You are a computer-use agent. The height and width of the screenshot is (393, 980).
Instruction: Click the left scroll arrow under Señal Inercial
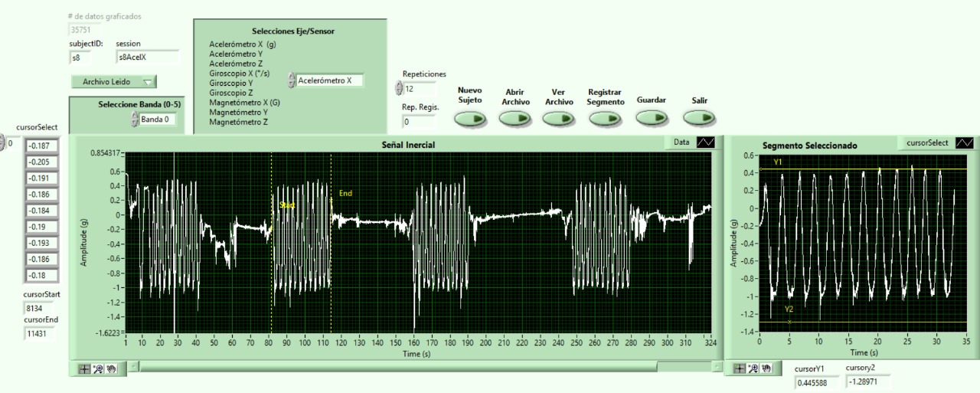[133, 368]
